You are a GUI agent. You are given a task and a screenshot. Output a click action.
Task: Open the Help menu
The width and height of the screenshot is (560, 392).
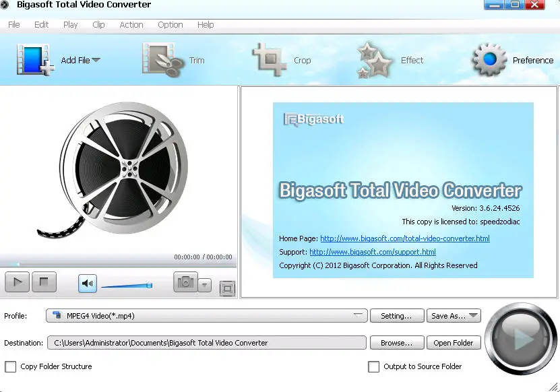point(206,25)
